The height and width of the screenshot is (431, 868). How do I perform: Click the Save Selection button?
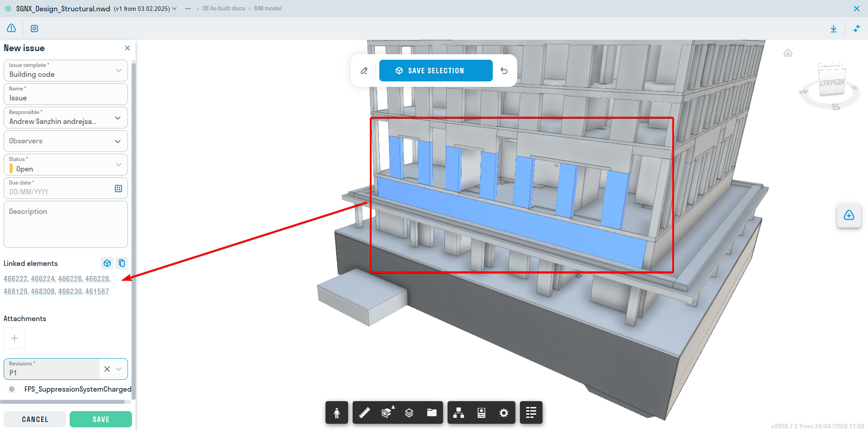436,71
